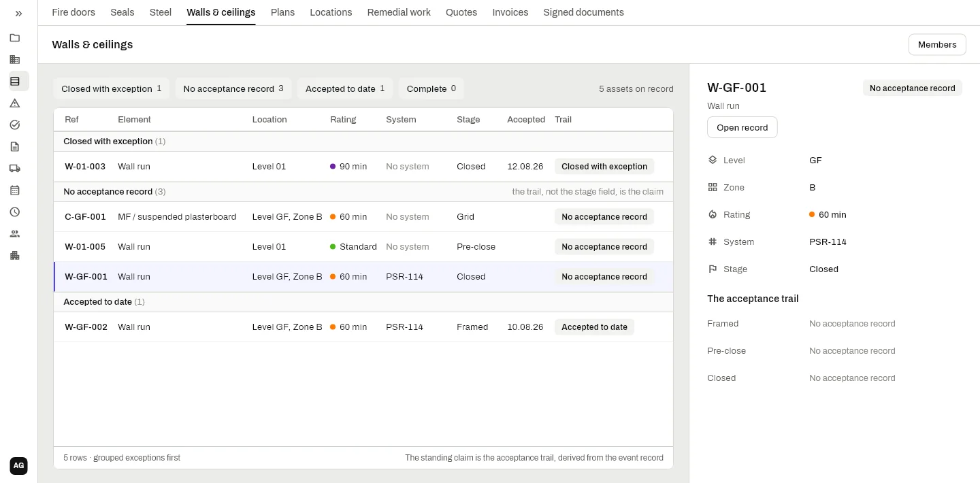The width and height of the screenshot is (980, 483).
Task: Click the purple 90 min rating dot
Action: [333, 167]
